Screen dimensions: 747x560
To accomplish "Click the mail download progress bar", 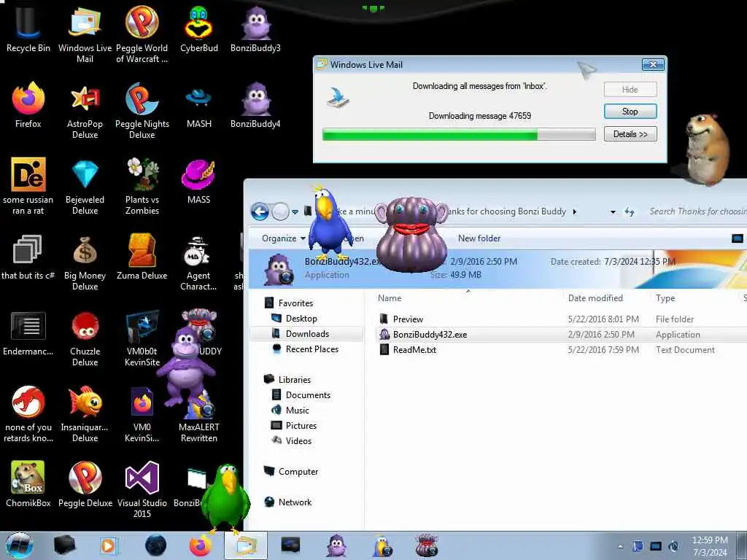I will [459, 135].
